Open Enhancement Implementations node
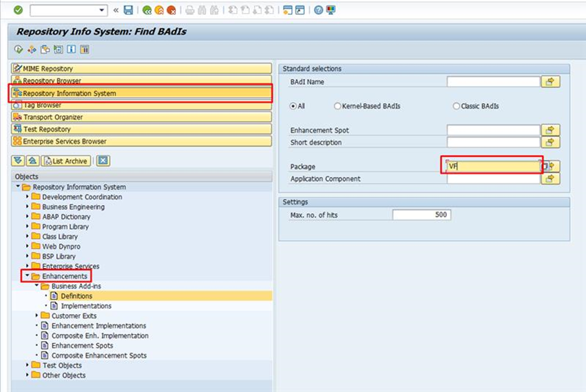This screenshot has height=392, width=586. tap(98, 325)
